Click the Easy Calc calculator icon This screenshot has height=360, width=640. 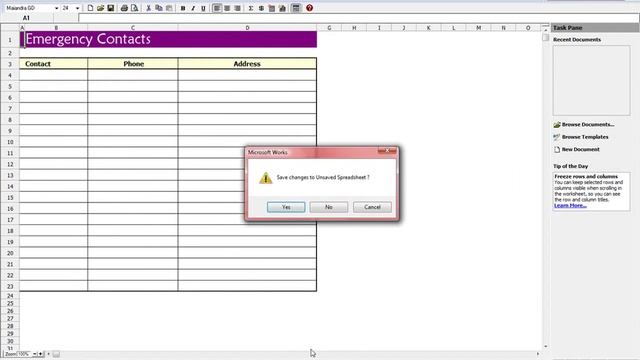(x=272, y=8)
